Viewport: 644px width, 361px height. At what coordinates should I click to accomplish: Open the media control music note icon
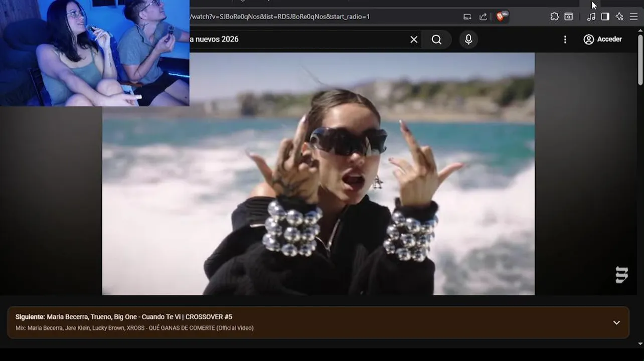(x=591, y=17)
